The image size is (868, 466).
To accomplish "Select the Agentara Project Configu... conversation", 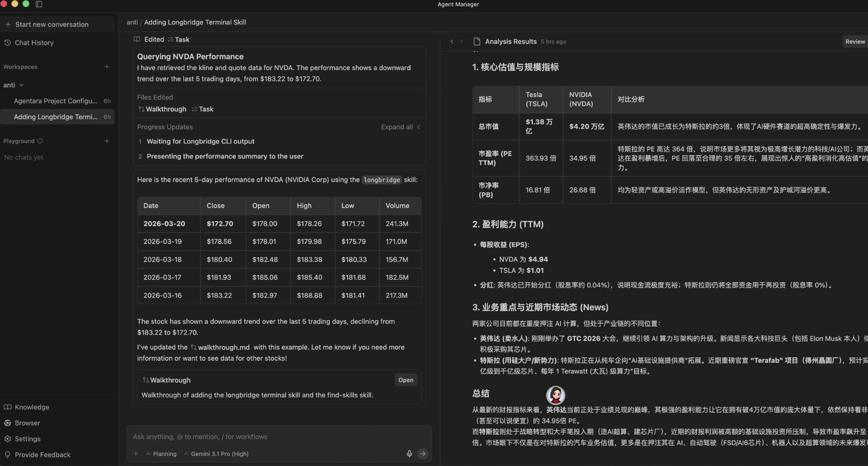I will click(x=56, y=101).
